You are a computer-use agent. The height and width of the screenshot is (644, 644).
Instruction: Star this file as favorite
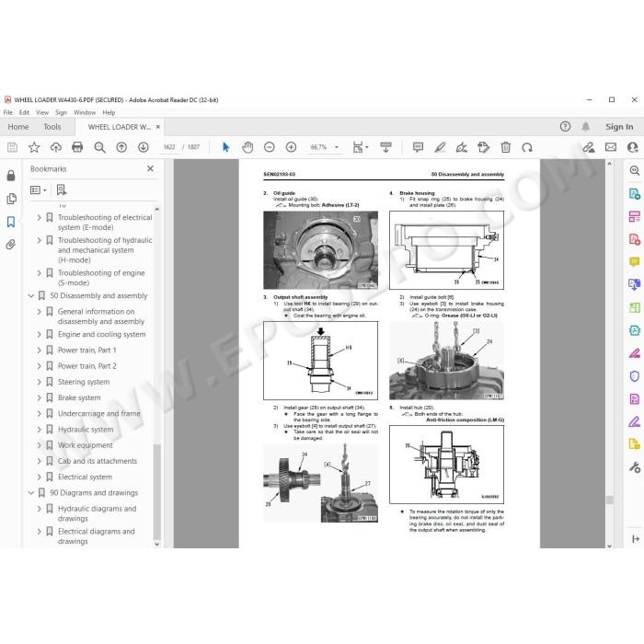pyautogui.click(x=34, y=147)
